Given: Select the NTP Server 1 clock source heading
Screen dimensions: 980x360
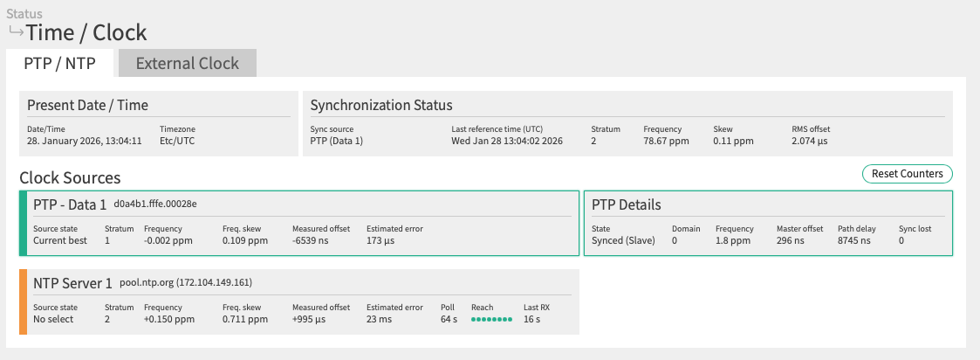Looking at the screenshot, I should (x=72, y=283).
